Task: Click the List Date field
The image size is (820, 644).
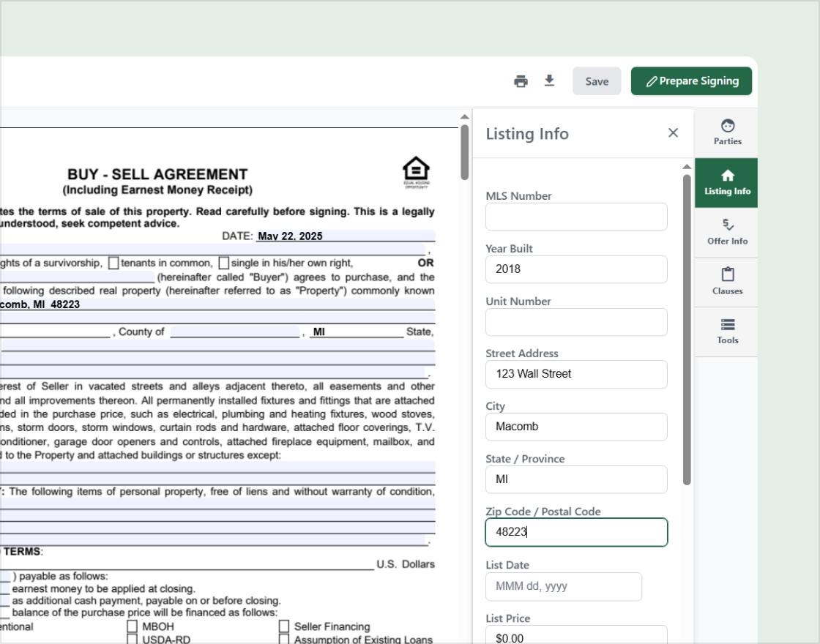Action: coord(564,586)
